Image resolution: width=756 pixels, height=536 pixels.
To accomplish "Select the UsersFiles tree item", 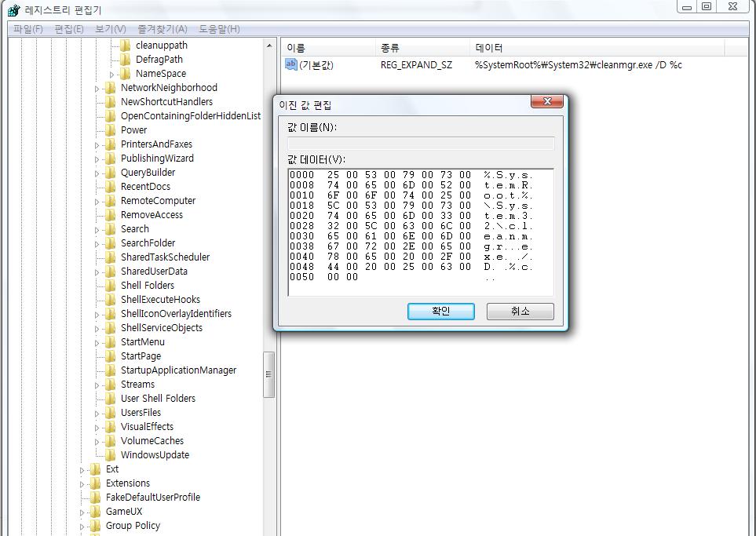I will pyautogui.click(x=141, y=413).
